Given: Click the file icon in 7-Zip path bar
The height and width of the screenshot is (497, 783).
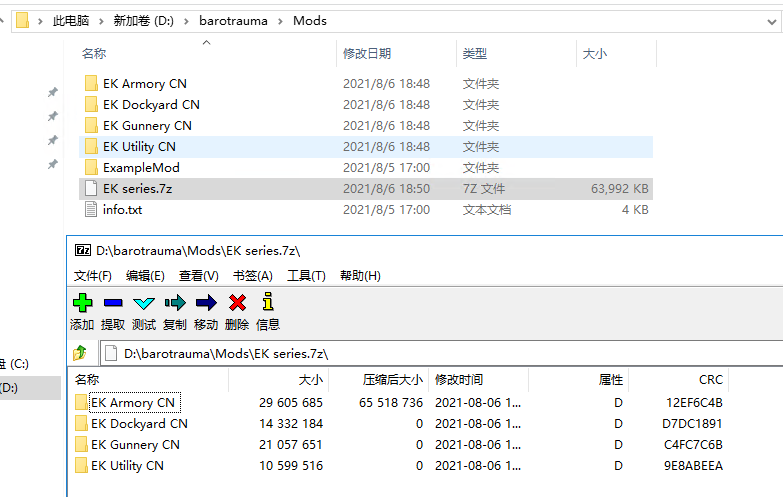Looking at the screenshot, I should coord(111,353).
